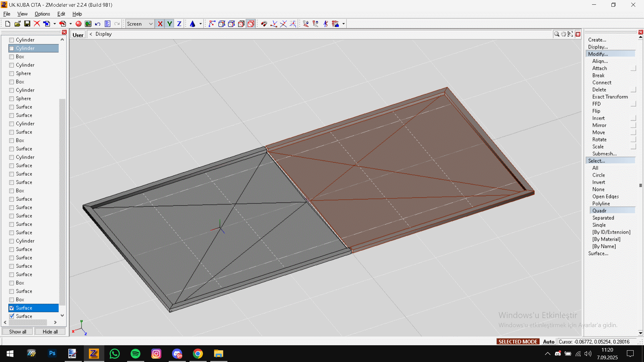Expand the Surface... tools group
644x362 pixels.
click(598, 254)
